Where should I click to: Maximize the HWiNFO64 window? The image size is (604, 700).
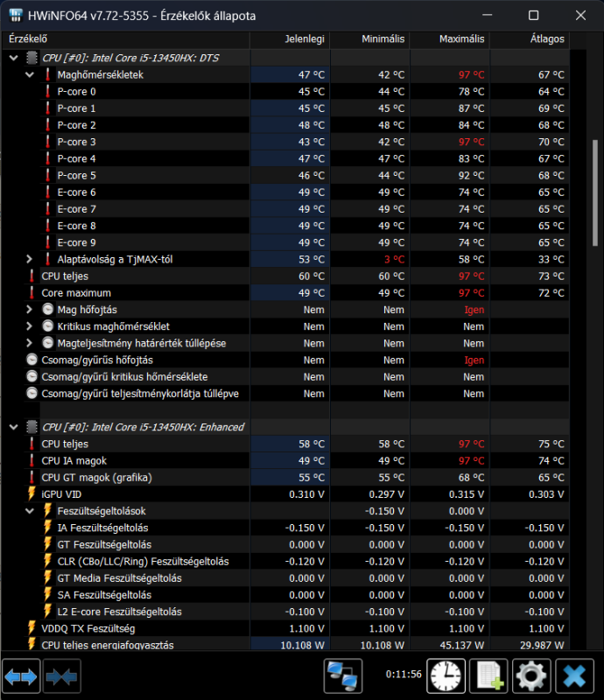[533, 16]
